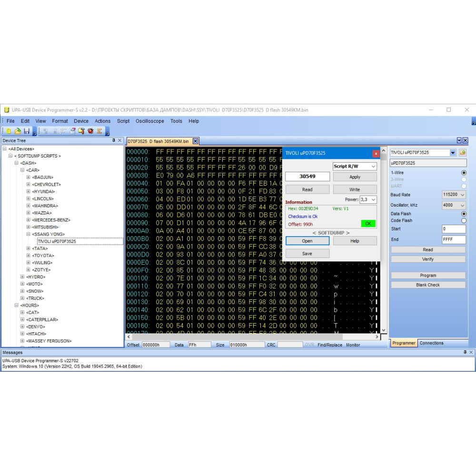Click the sigma checksum toolbar icon
The image size is (476, 476).
click(99, 131)
